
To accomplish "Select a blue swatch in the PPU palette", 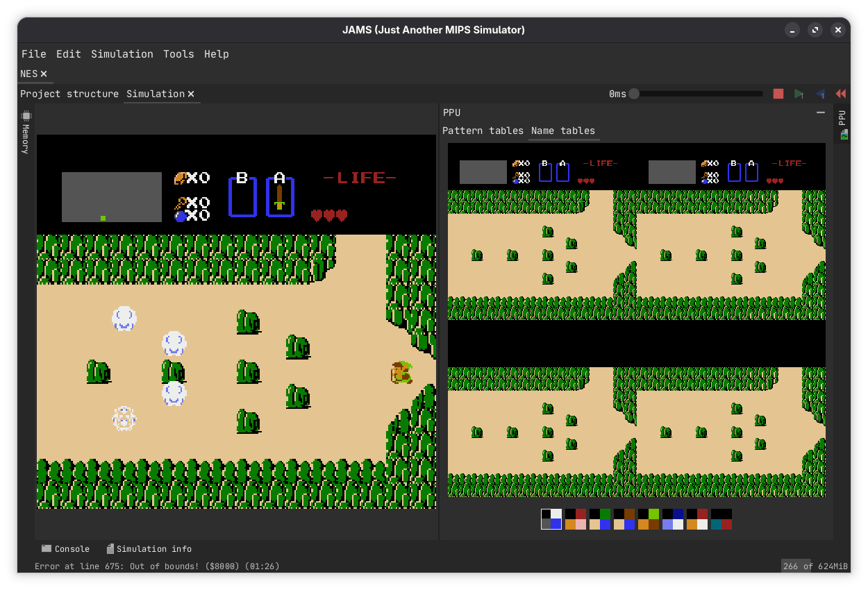I will [556, 524].
